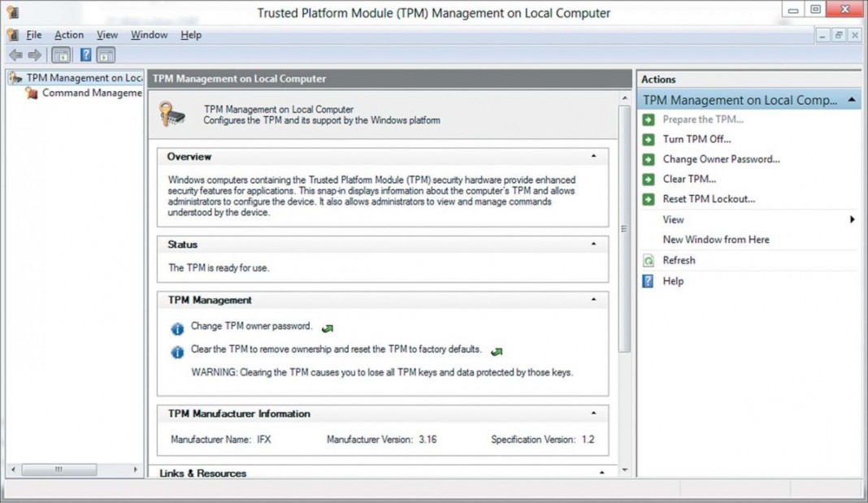
Task: Open the Window menu
Action: pyautogui.click(x=149, y=35)
